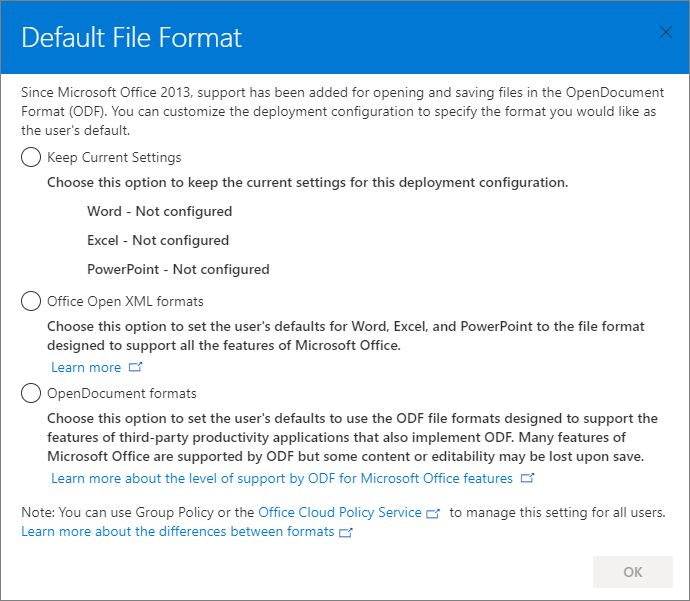
Task: Click the PowerPoint - Not configured text
Action: click(178, 270)
